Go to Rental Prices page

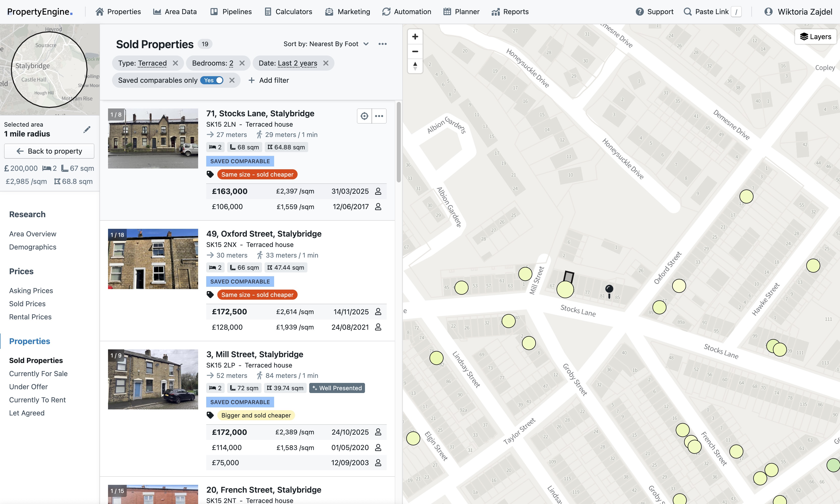pyautogui.click(x=30, y=317)
